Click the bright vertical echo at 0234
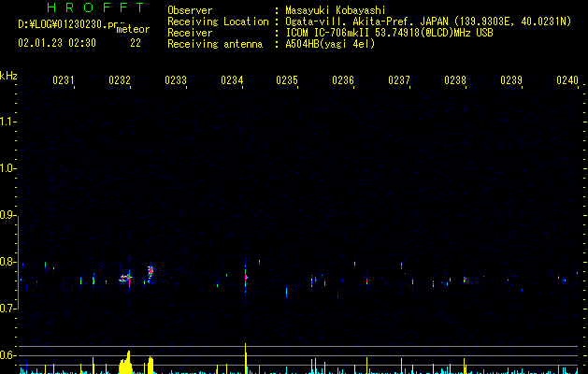The width and height of the screenshot is (588, 374). pos(246,278)
